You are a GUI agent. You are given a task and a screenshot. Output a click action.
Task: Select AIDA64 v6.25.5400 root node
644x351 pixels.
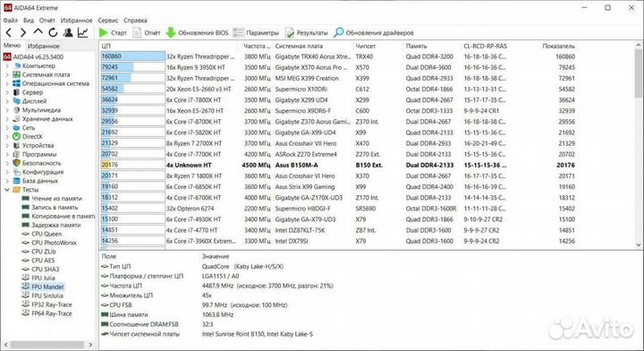34,56
